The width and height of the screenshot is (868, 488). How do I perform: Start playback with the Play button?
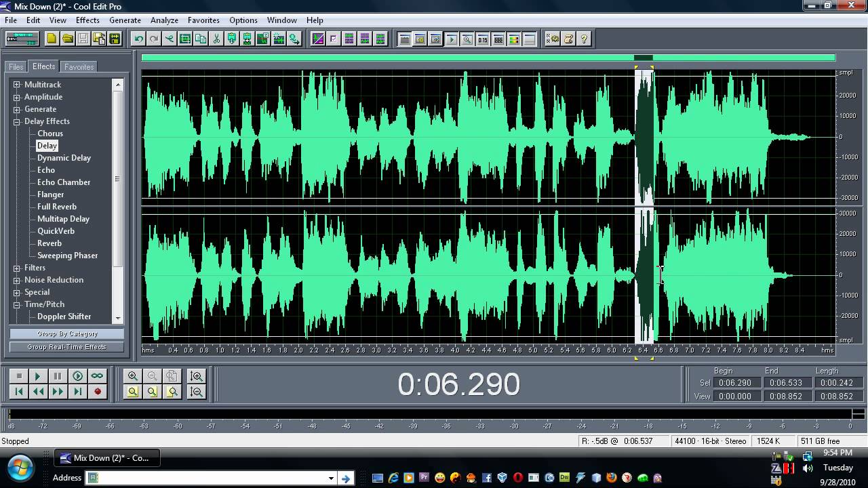(x=38, y=375)
